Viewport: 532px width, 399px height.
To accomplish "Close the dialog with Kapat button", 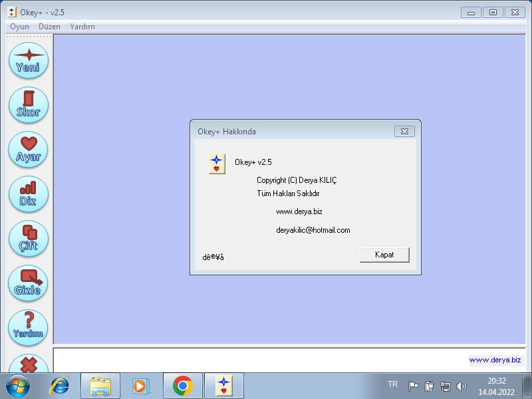I will pos(384,255).
